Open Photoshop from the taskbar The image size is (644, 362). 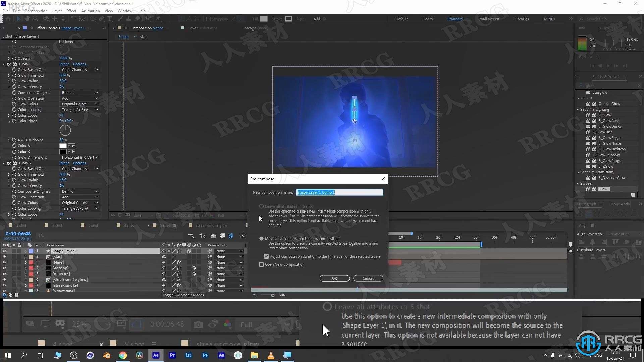205,355
